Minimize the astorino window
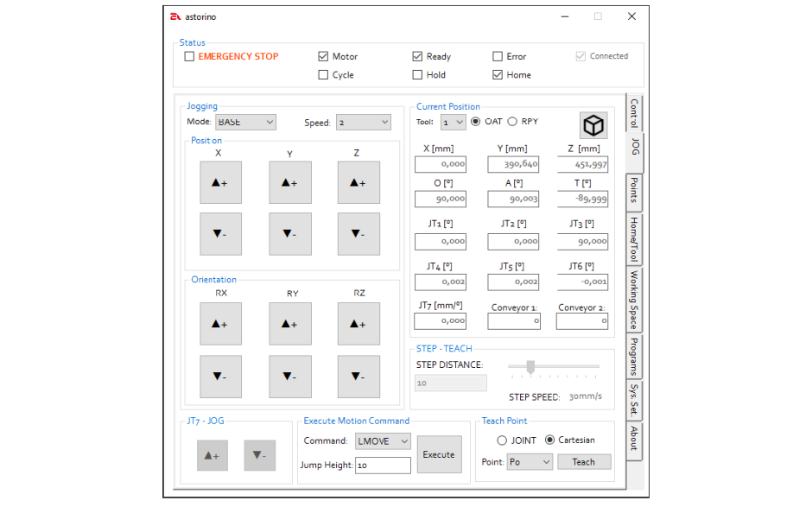Image resolution: width=812 pixels, height=507 pixels. (x=564, y=16)
